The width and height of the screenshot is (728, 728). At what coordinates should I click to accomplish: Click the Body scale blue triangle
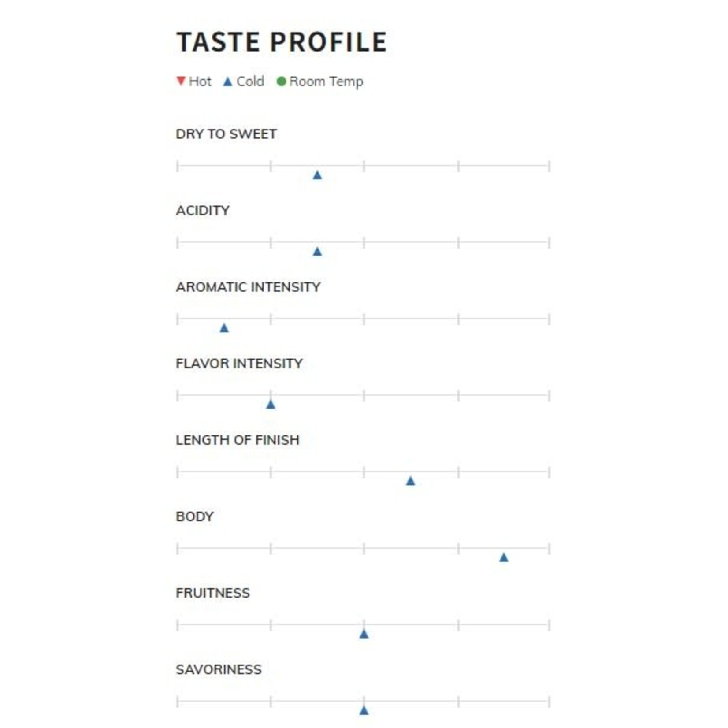tap(504, 557)
